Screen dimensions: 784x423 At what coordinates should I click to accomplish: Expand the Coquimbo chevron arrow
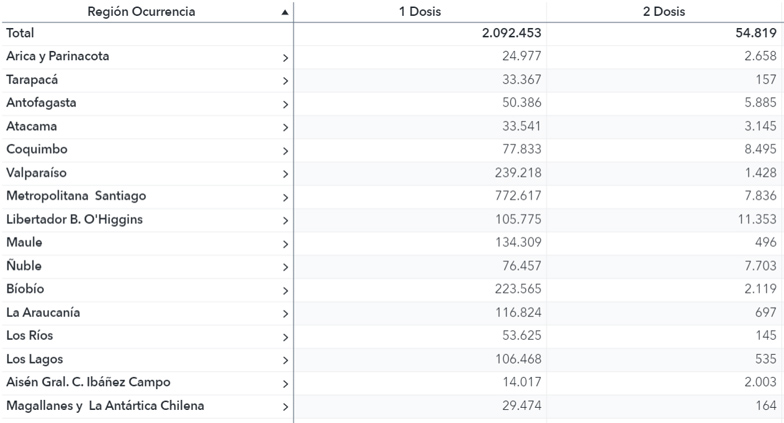point(285,151)
